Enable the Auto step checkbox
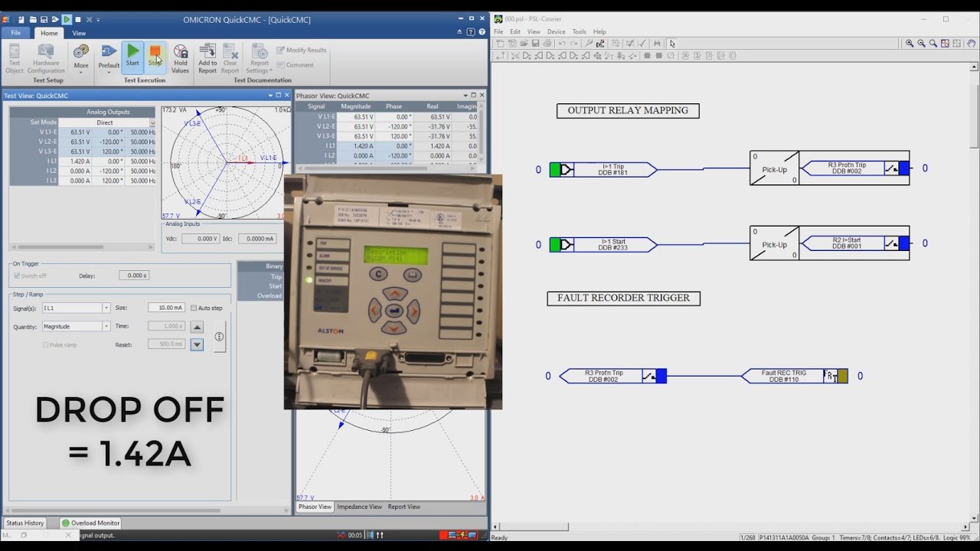 194,308
